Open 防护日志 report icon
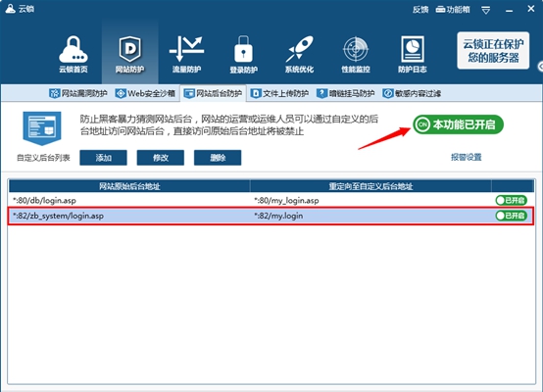 pyautogui.click(x=412, y=54)
